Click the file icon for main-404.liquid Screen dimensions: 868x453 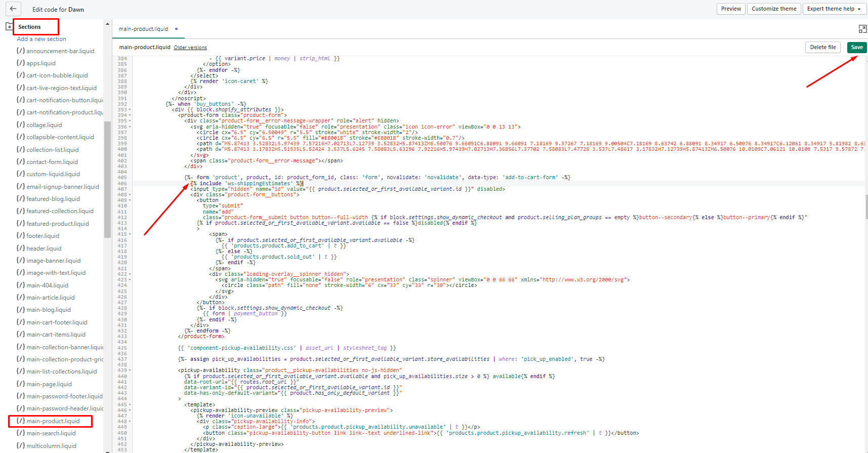tap(21, 285)
